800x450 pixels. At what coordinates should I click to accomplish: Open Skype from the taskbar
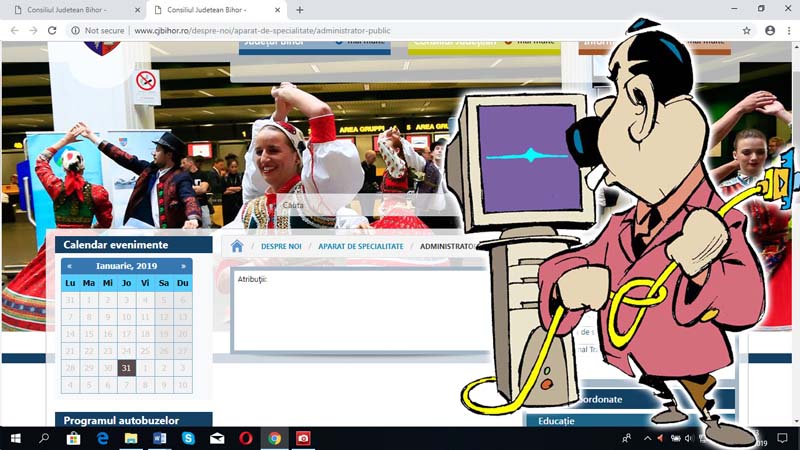click(x=188, y=438)
